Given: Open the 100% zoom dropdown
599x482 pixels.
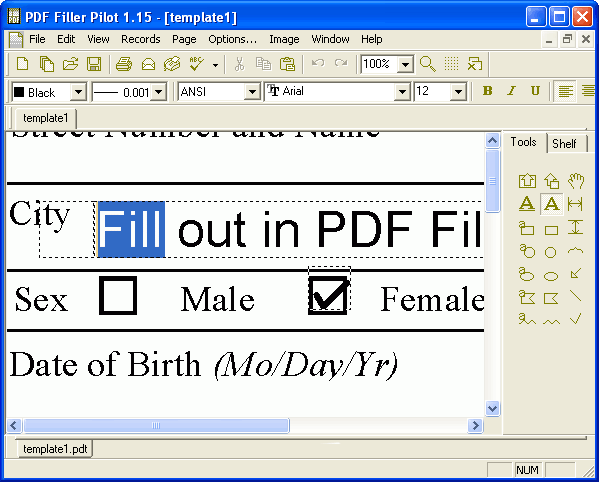Looking at the screenshot, I should tap(406, 64).
